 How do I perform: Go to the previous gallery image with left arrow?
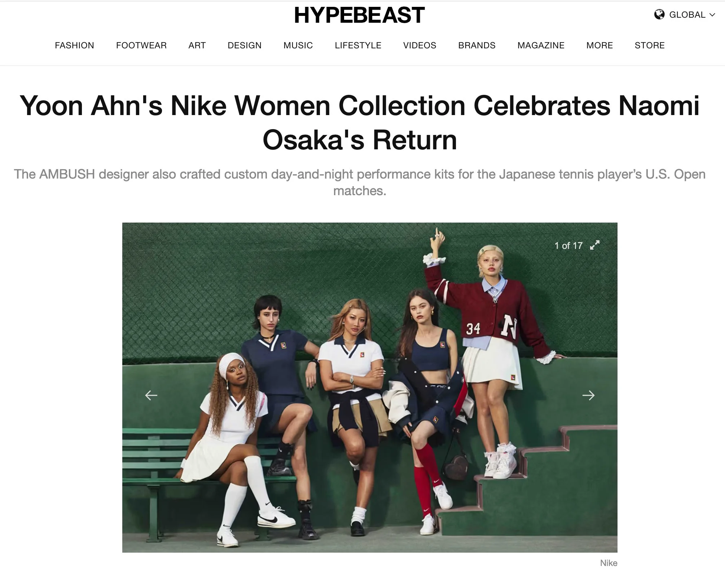click(x=151, y=395)
